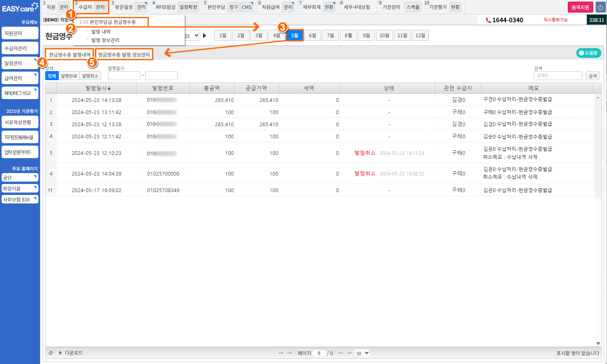Choose 발행 정보관리 from the submenu
Viewport: 607px width, 364px height.
105,40
